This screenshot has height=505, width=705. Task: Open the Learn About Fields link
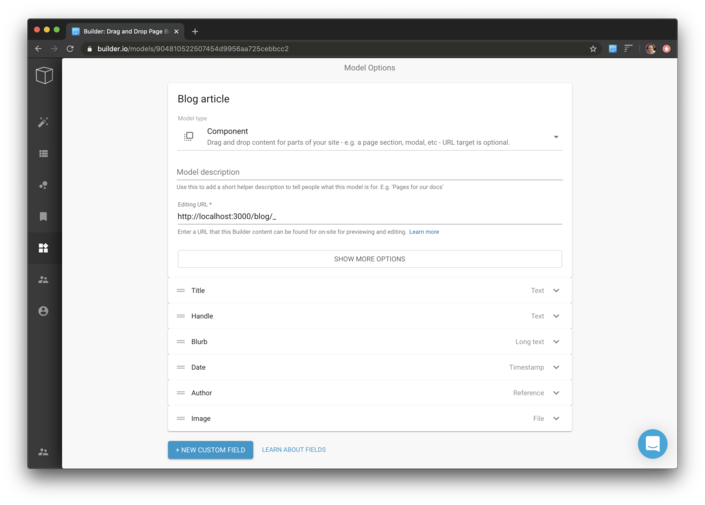click(x=294, y=450)
